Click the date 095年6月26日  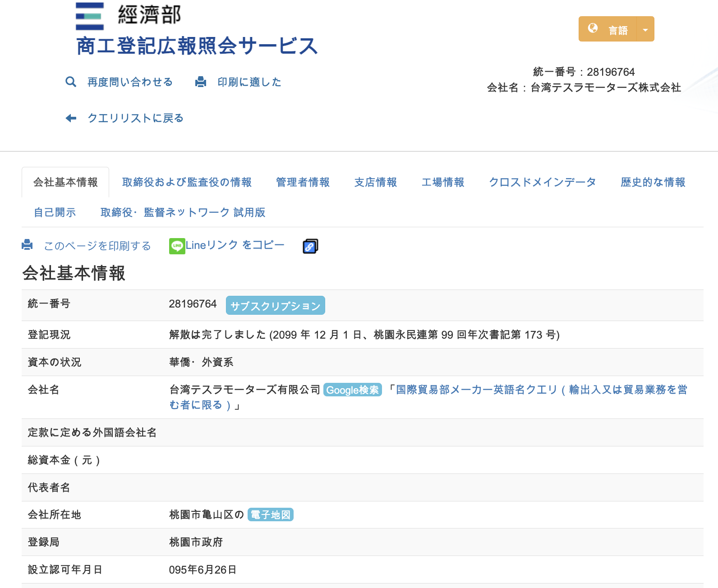[x=203, y=570]
